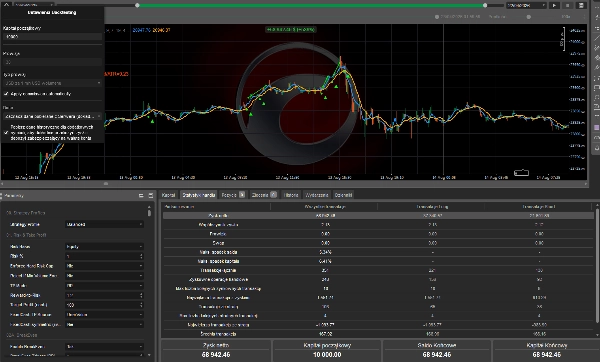This screenshot has height=362, width=600.
Task: Select the Statystyki handlu tab
Action: tap(199, 195)
